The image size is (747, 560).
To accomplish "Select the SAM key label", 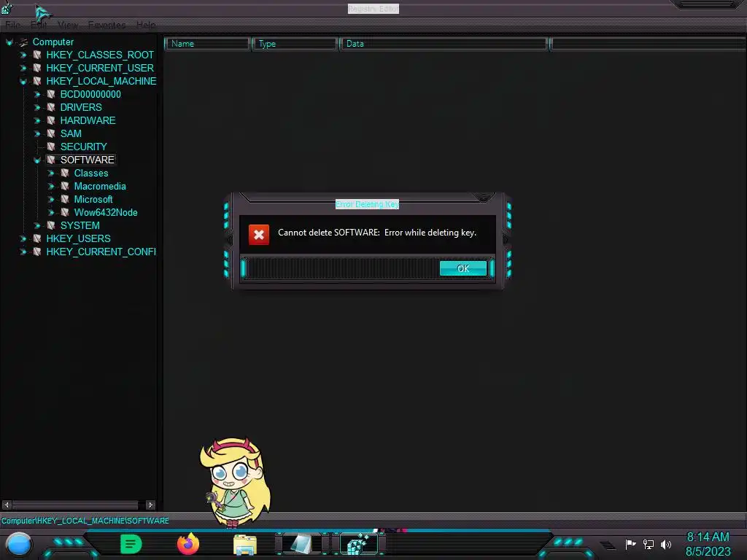I will 71,134.
